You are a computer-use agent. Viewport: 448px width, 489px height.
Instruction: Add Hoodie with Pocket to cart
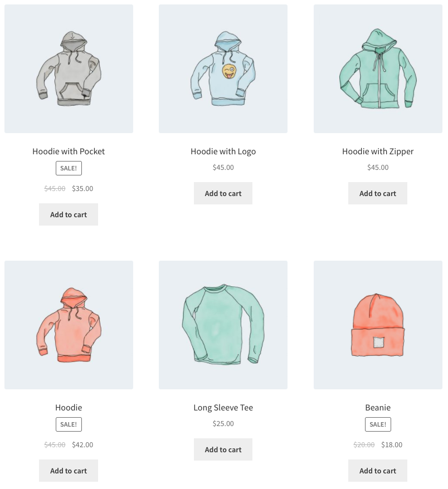coord(69,214)
